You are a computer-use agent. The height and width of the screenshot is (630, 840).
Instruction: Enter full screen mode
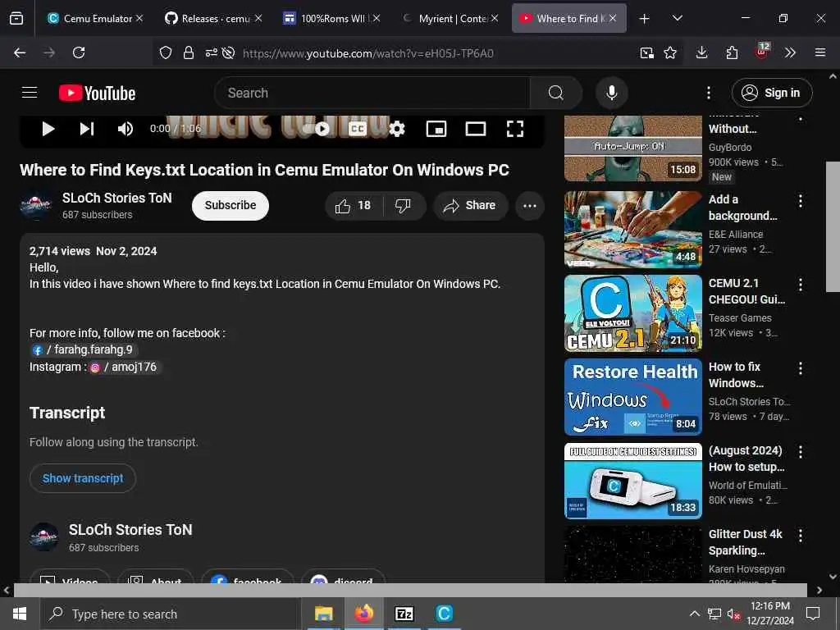tap(515, 129)
